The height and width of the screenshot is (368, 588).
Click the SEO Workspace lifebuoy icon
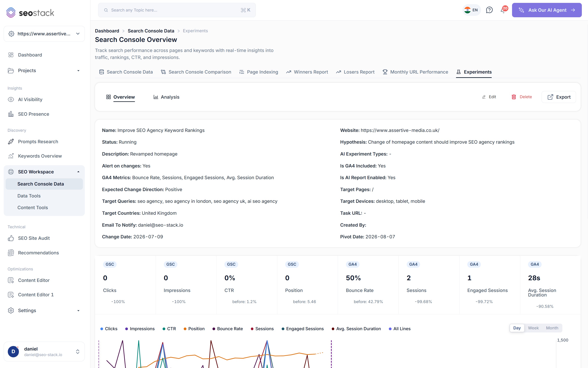11,172
